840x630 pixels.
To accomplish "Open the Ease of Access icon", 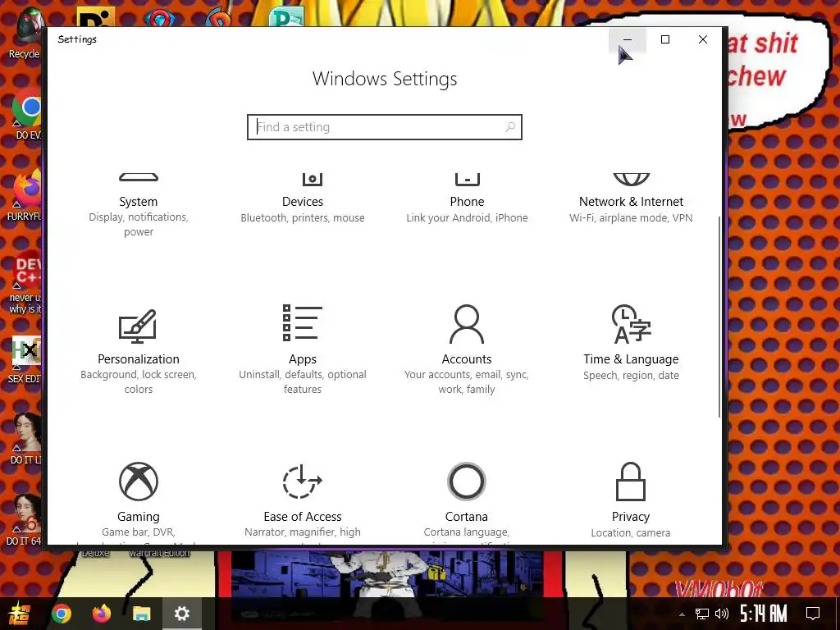I will pyautogui.click(x=302, y=481).
